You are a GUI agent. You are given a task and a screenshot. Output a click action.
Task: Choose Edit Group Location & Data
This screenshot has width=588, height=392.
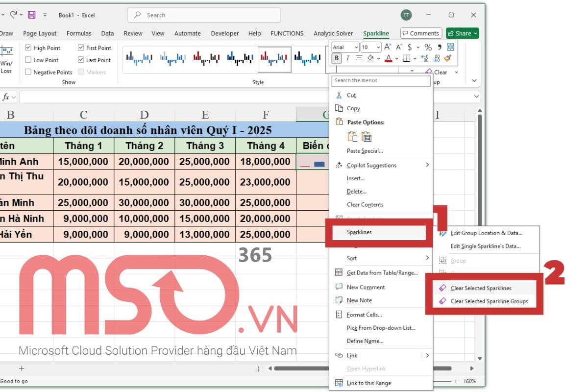[x=487, y=233]
